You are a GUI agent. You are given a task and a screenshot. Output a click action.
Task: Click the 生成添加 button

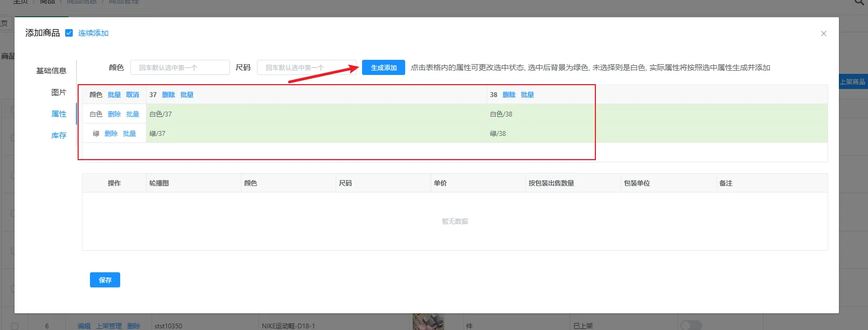click(383, 67)
